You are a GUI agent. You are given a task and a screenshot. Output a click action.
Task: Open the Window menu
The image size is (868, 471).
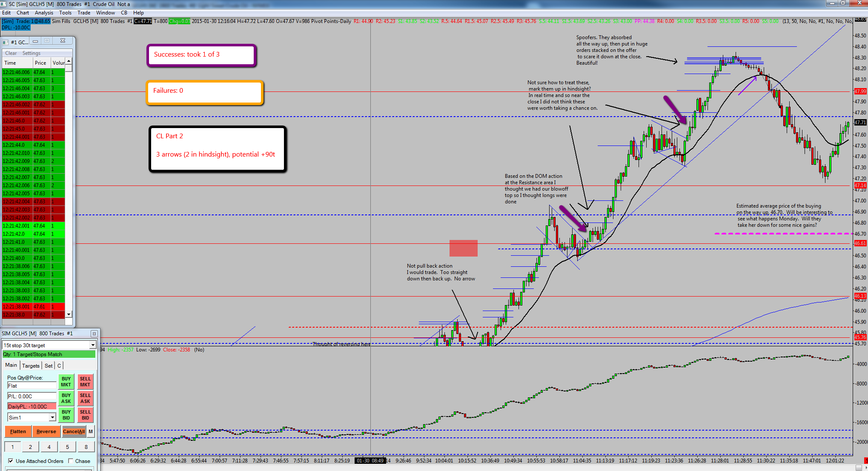pos(106,13)
